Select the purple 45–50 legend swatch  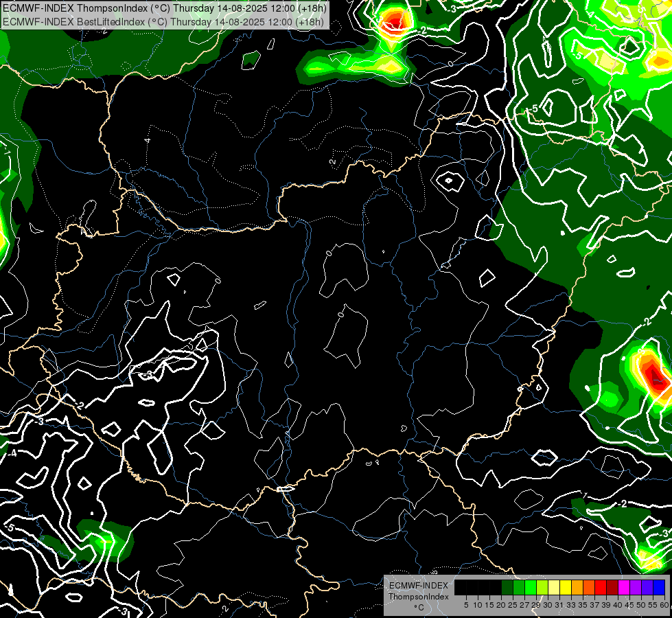pyautogui.click(x=636, y=588)
